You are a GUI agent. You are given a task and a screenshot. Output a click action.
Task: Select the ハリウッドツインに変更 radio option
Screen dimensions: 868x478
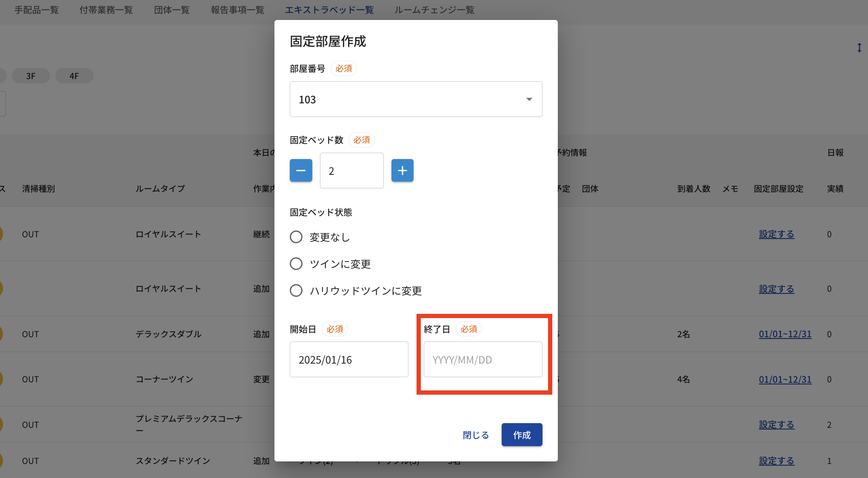point(296,290)
